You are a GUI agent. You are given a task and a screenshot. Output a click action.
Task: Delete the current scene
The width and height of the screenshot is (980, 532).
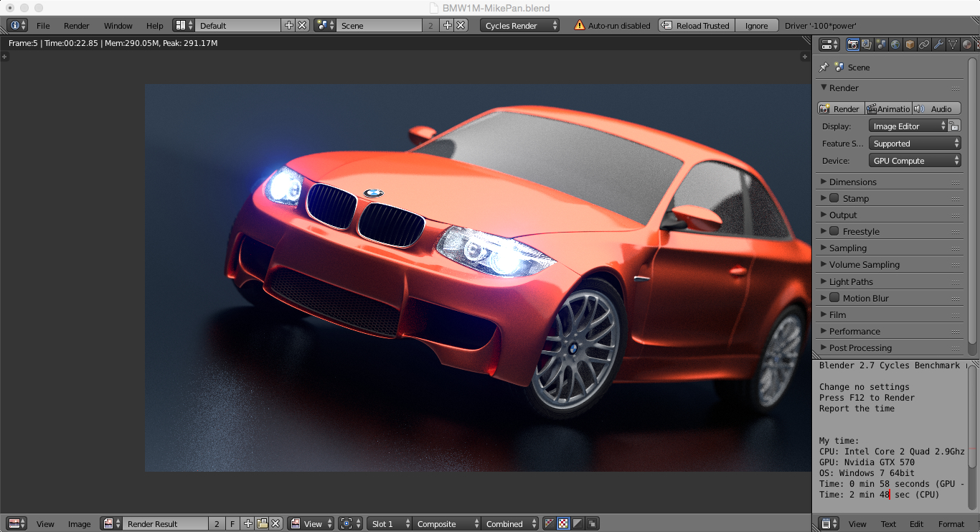click(x=461, y=25)
